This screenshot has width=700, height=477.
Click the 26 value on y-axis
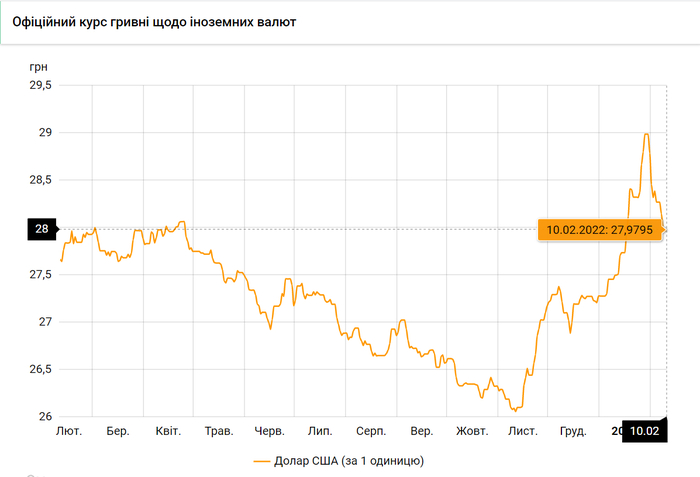click(45, 417)
